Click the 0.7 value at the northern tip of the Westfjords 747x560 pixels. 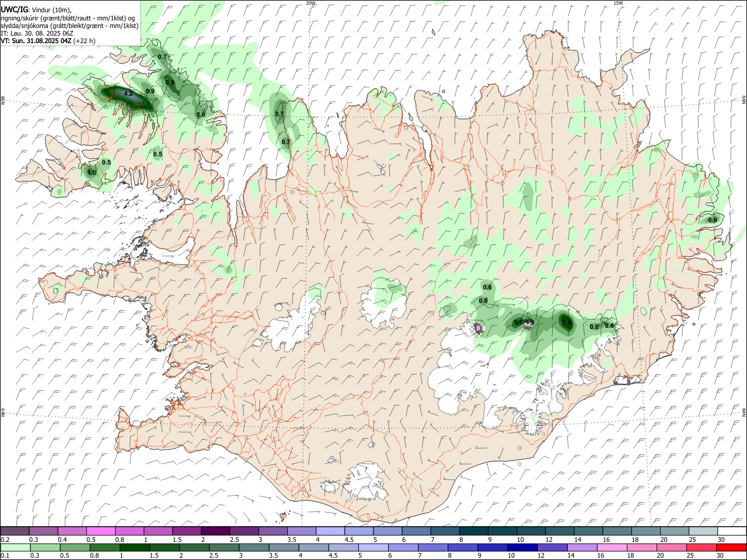click(162, 57)
